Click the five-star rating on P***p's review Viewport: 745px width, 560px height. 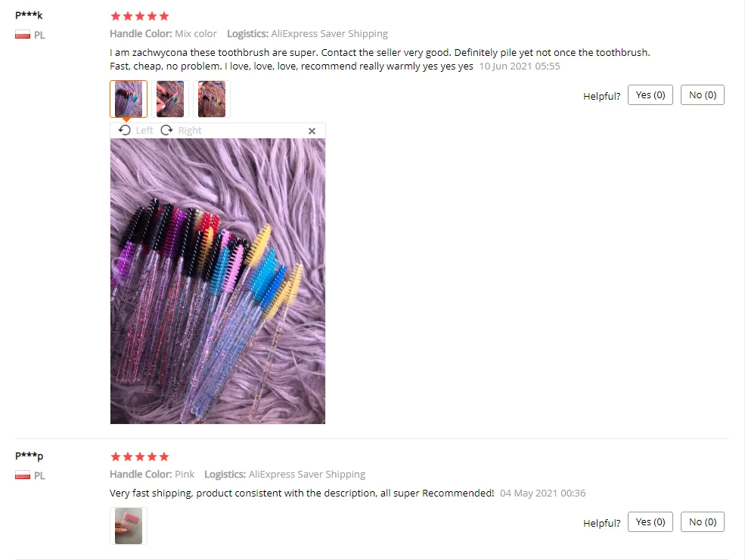(x=140, y=456)
